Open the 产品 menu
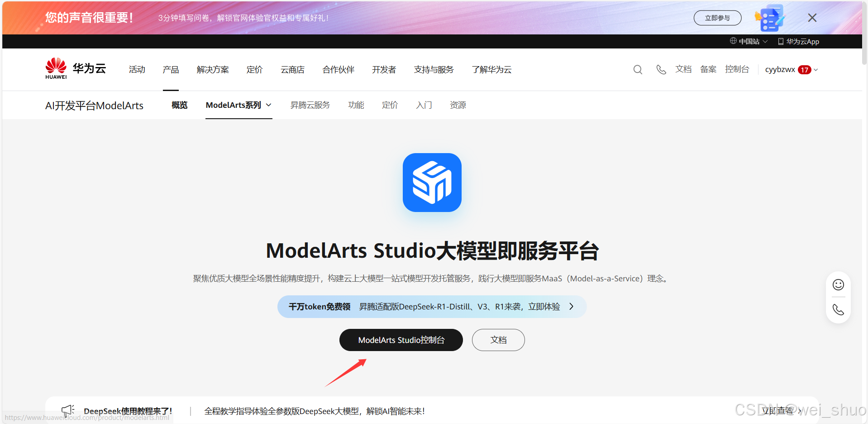Image resolution: width=868 pixels, height=424 pixels. [x=171, y=69]
